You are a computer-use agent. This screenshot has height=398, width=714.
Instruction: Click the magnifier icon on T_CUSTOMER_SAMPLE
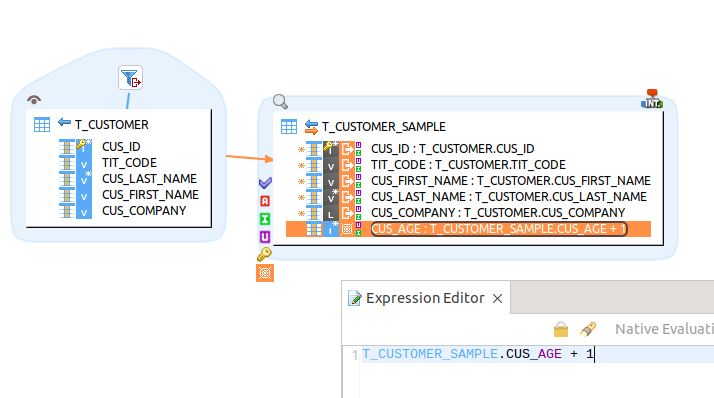280,102
